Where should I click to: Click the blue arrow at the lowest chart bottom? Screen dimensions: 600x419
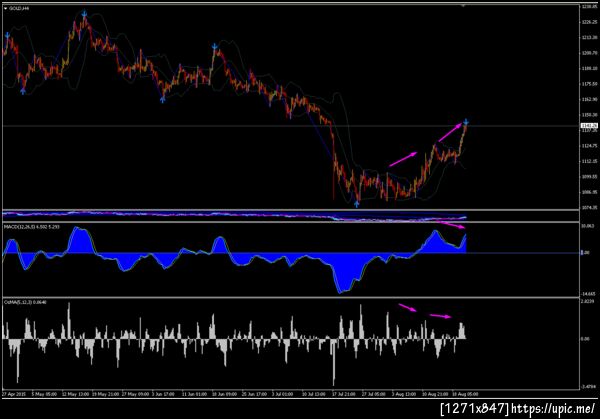point(357,204)
